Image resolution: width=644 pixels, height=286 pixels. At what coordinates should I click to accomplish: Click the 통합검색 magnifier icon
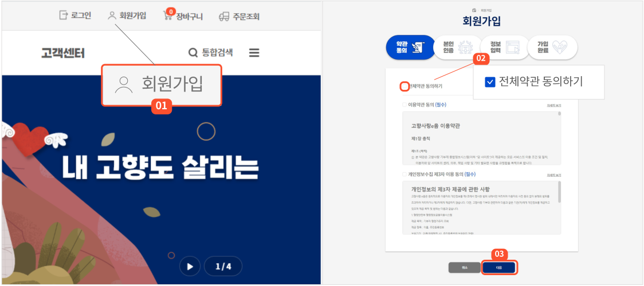(193, 53)
